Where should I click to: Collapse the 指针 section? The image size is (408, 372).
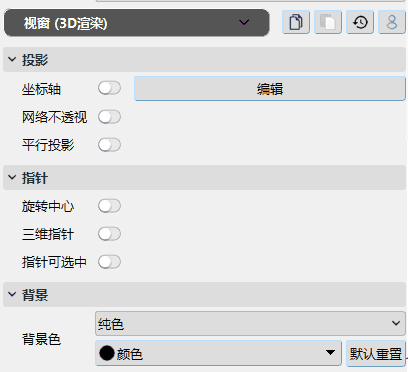pyautogui.click(x=12, y=178)
